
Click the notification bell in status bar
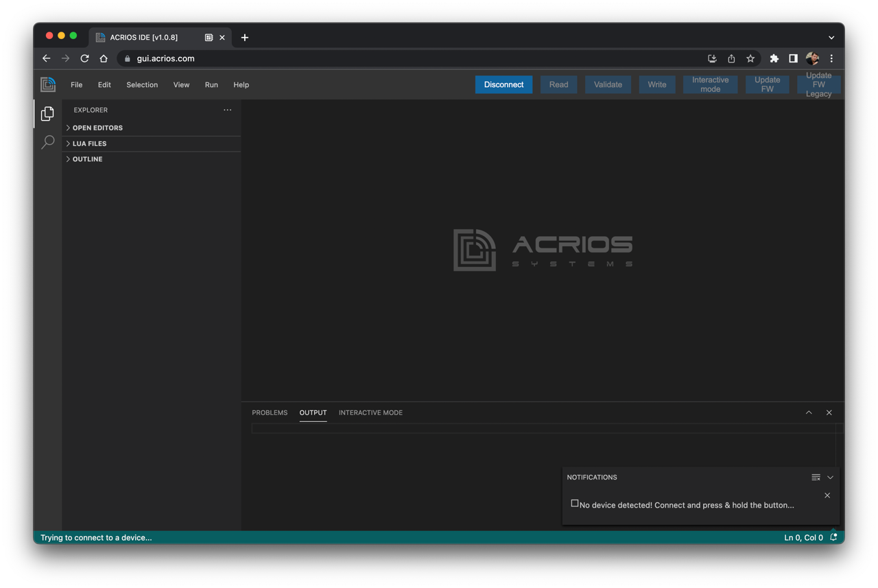click(x=833, y=537)
